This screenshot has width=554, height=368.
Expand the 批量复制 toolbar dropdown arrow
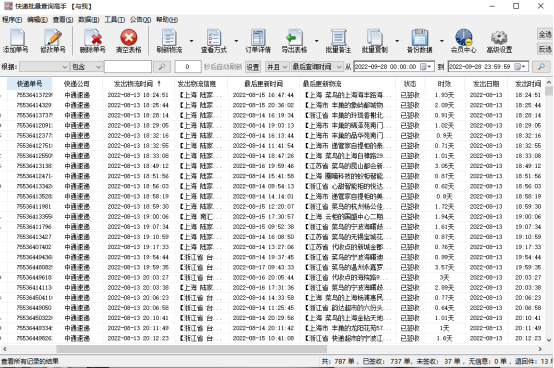click(x=397, y=41)
